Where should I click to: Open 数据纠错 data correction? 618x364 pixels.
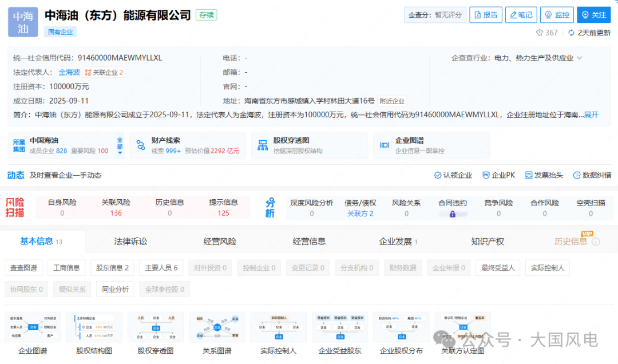pos(592,175)
